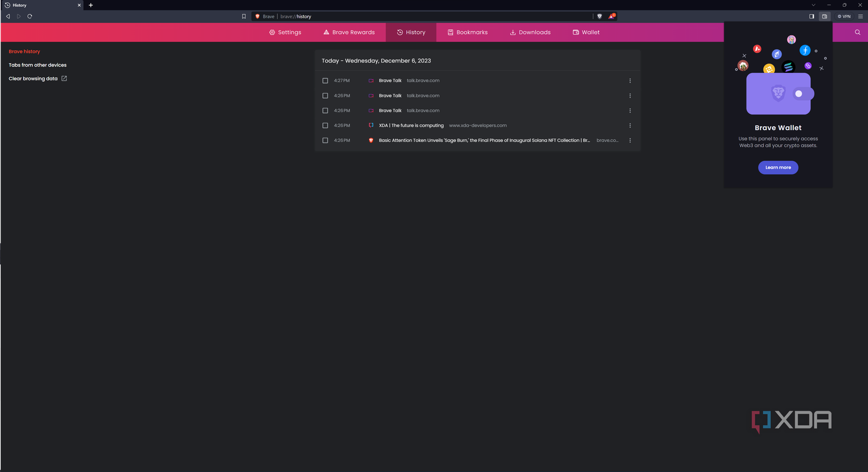Click the Brave favicon on Basic Attention Token row
Screen dimensions: 868x472
point(371,141)
